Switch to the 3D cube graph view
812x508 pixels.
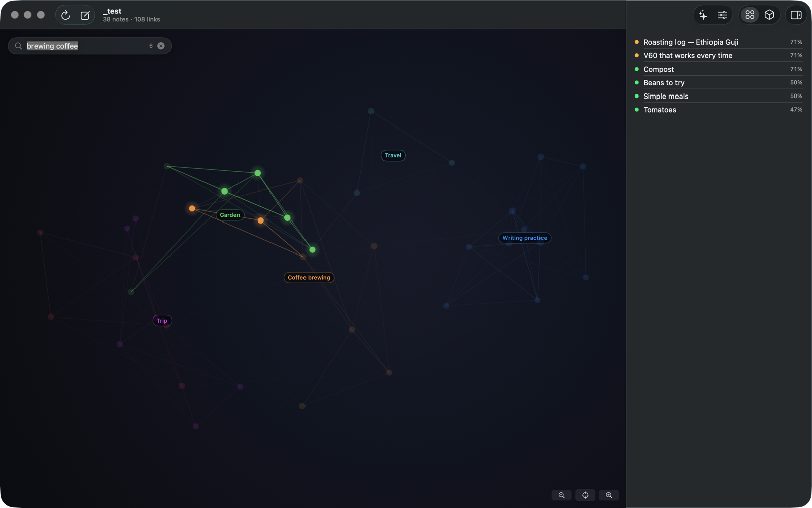769,15
